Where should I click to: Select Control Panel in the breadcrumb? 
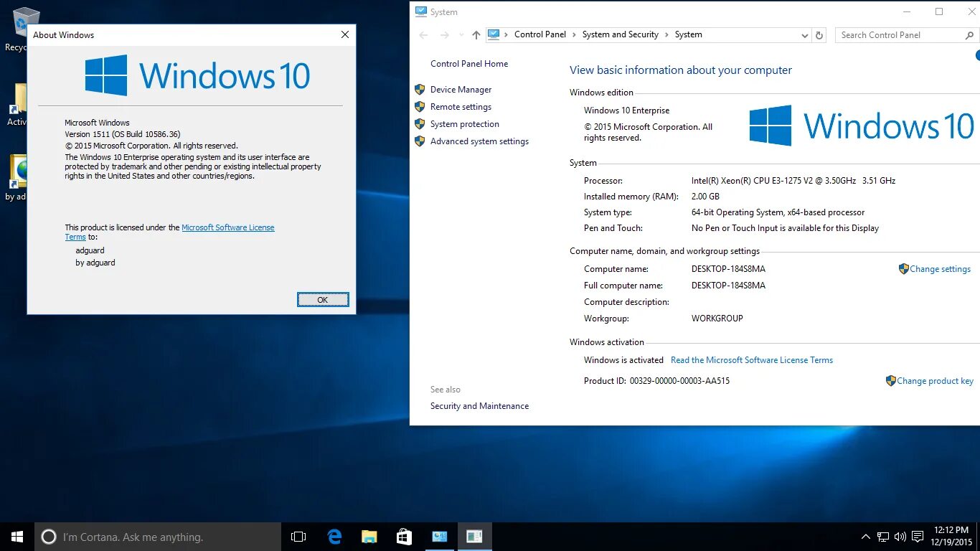(x=540, y=34)
